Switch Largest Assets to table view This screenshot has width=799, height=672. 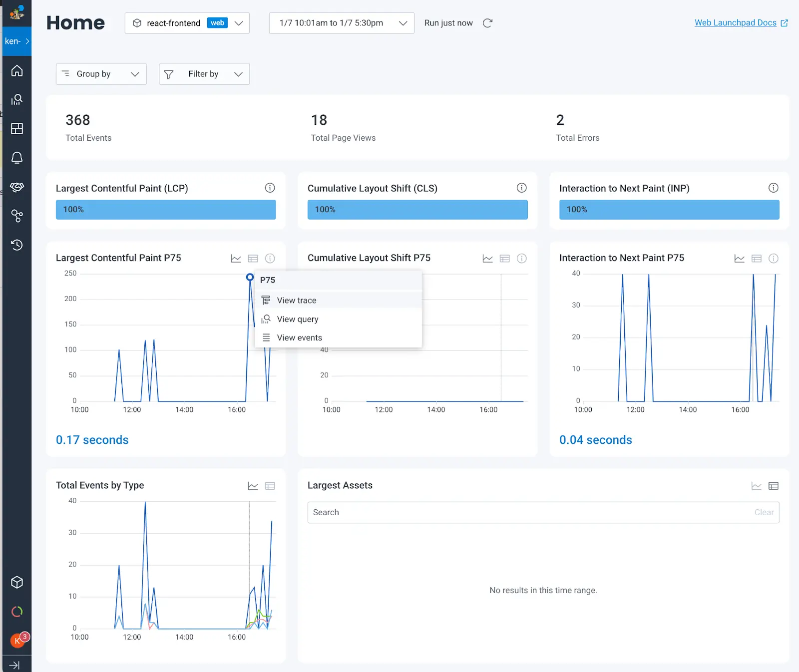(773, 486)
